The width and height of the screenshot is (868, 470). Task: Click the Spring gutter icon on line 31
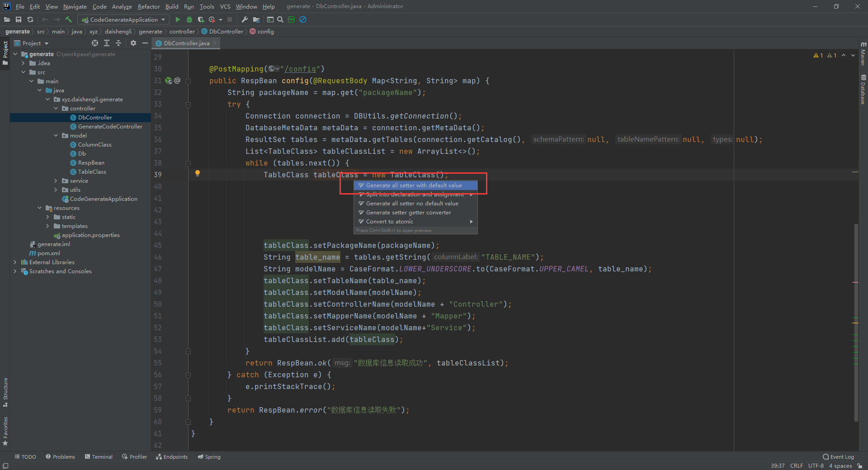point(169,81)
